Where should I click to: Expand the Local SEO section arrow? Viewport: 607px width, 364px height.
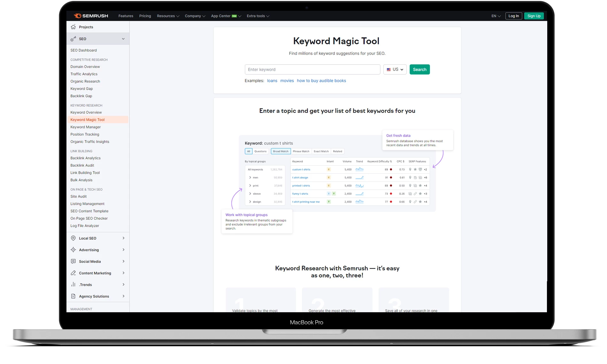[123, 238]
